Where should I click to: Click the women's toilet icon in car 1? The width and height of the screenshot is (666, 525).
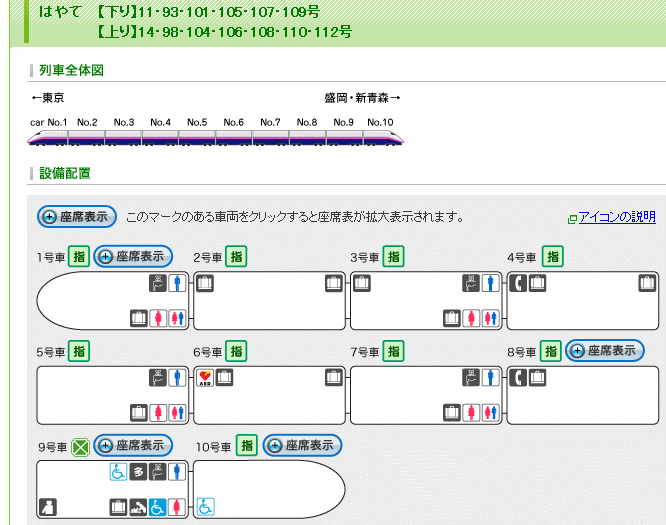[158, 318]
